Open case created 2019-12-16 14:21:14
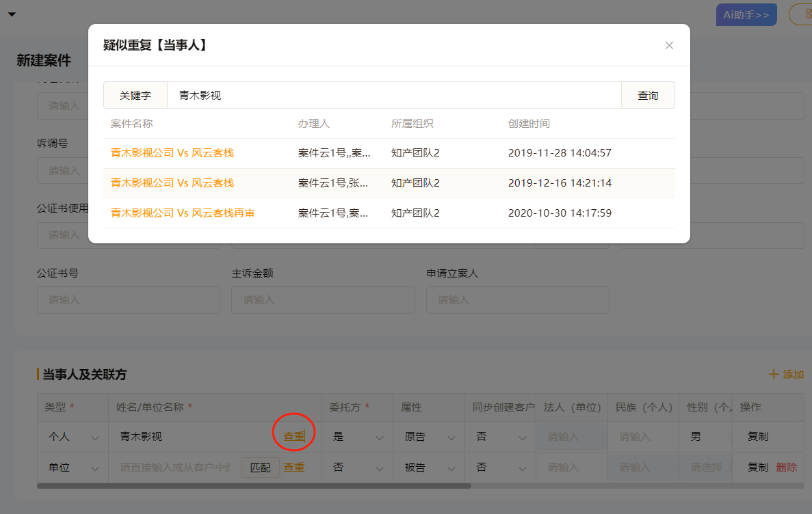This screenshot has height=514, width=812. (172, 183)
